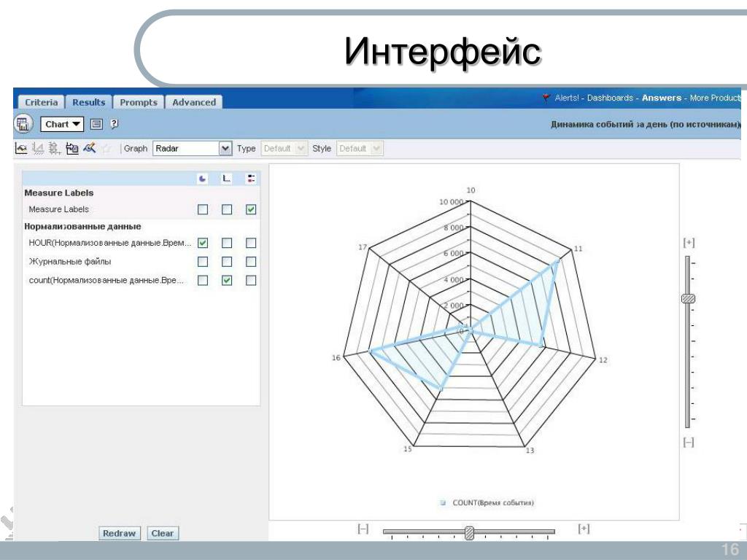Open axis titles and labels toolbar icon
Viewport: 747px width, 560px height.
click(38, 149)
